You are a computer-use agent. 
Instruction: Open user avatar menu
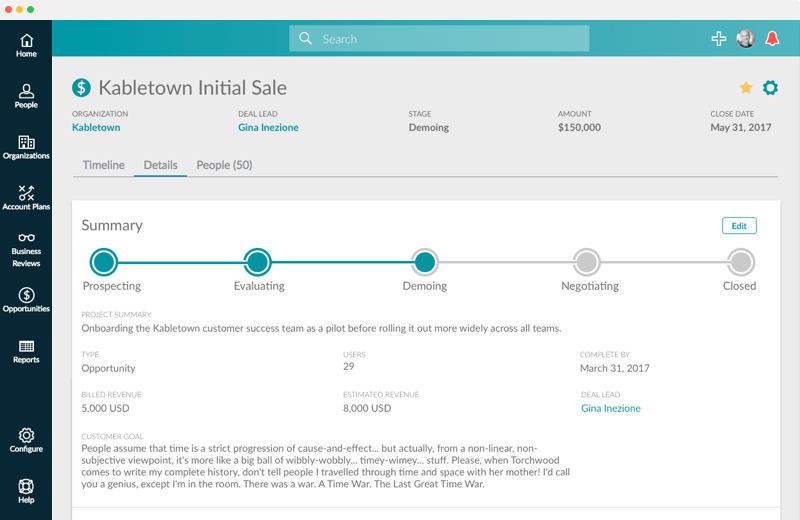coord(745,39)
